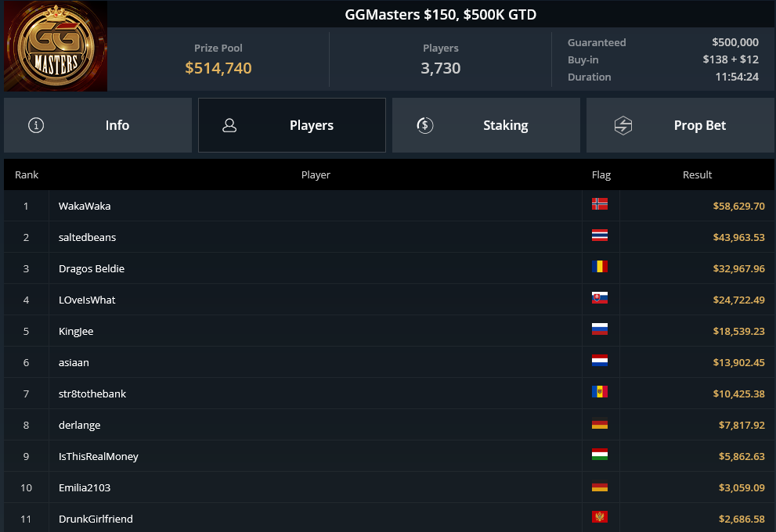This screenshot has height=532, width=776.
Task: Click the Prop Bet hexagon icon
Action: tap(623, 125)
